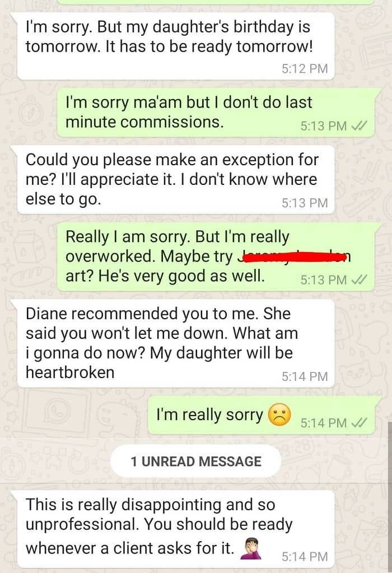Viewport: 392px width, 573px height.
Task: Tap read checkmarks on 'I'm really sorry' message
Action: tap(358, 423)
